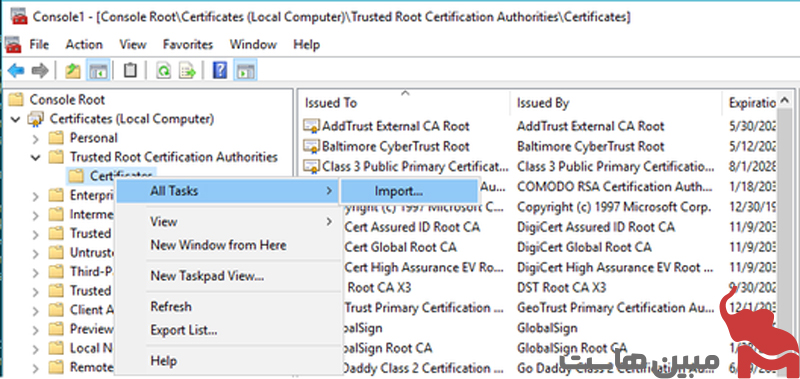Open the Action menu
The width and height of the screenshot is (800, 379).
[x=84, y=44]
